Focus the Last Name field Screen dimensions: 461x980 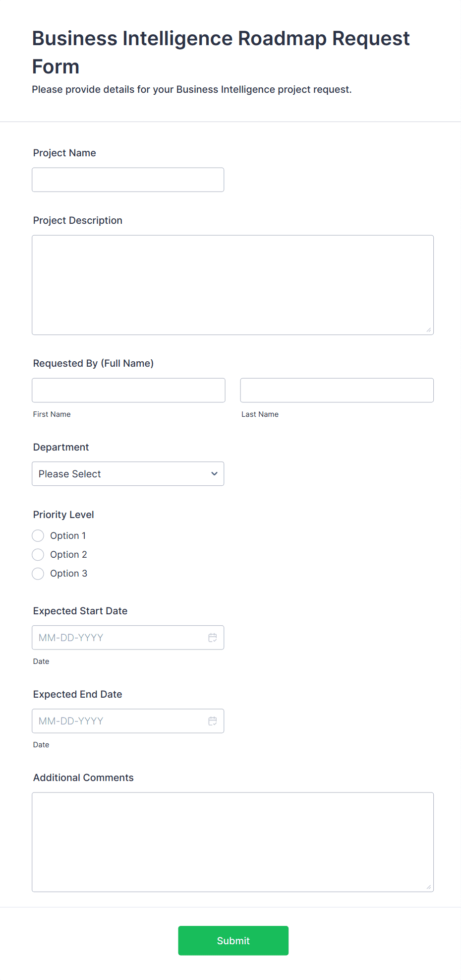337,391
